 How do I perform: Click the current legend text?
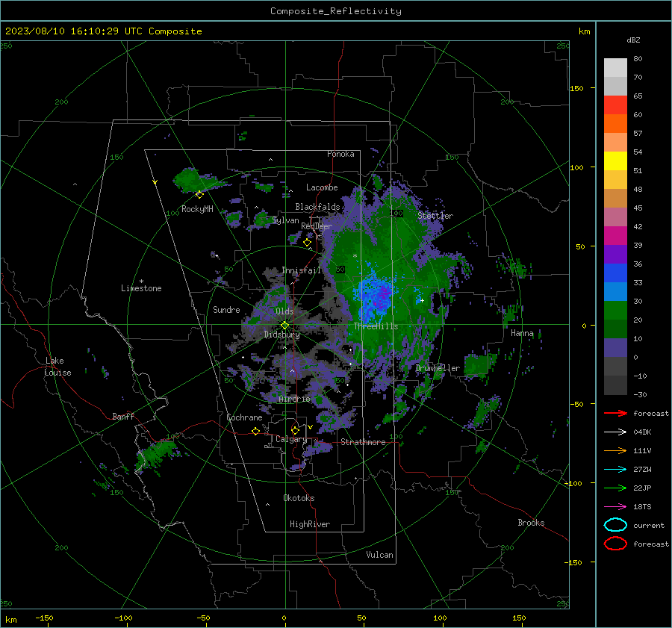tap(649, 526)
